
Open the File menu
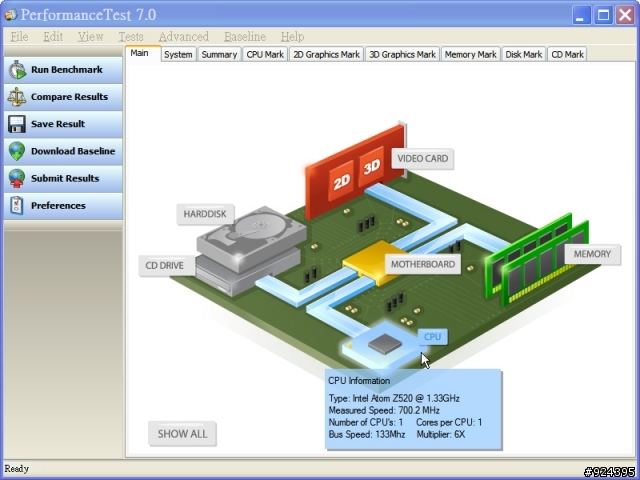pos(19,36)
